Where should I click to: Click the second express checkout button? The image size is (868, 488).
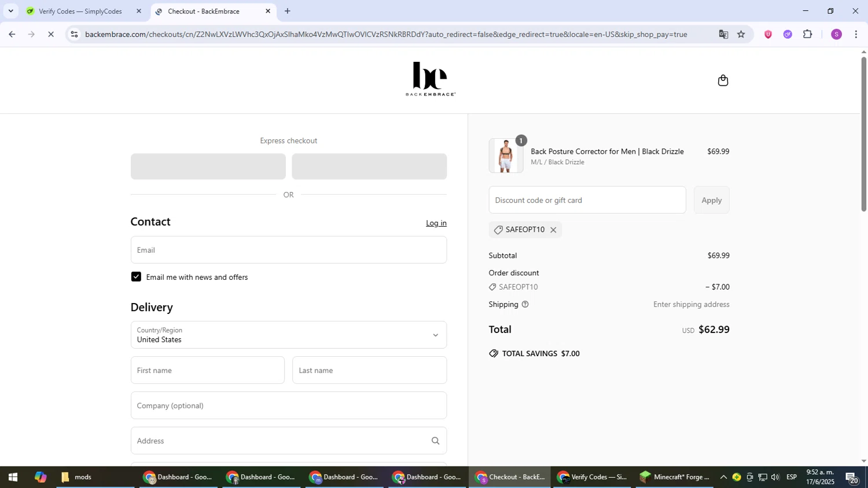pos(369,167)
